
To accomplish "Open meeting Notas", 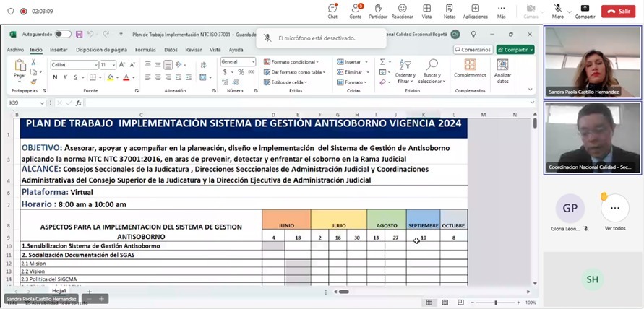I will pos(450,11).
